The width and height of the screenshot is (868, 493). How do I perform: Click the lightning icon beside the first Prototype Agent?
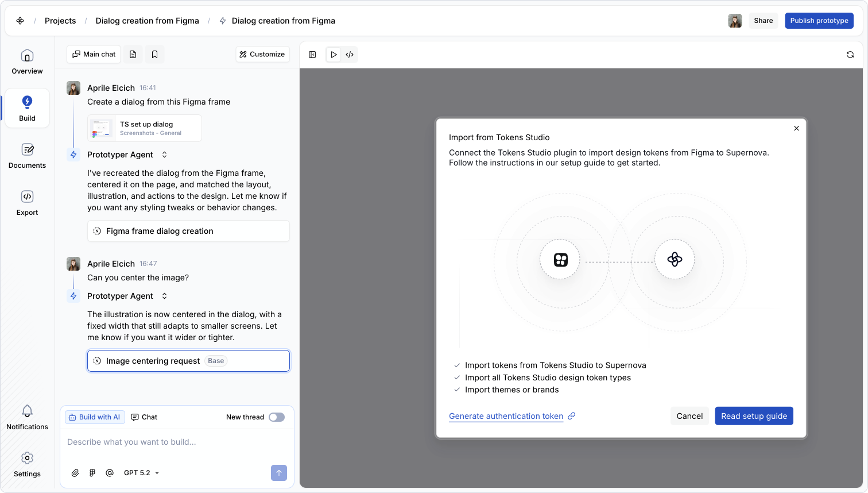pyautogui.click(x=73, y=155)
